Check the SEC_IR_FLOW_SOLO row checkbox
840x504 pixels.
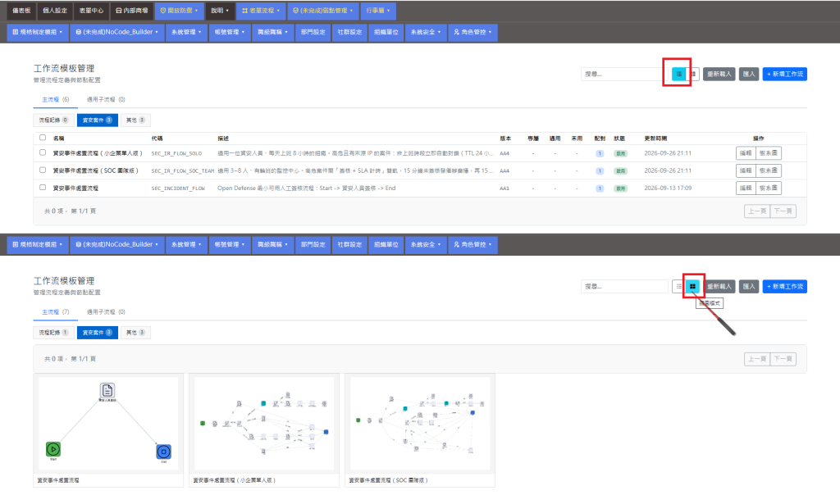coord(43,152)
